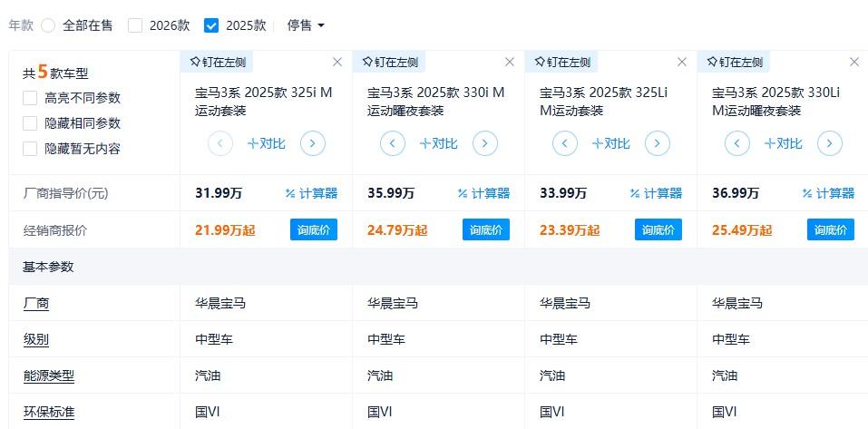Click left arrow under 325Li M运动套装
This screenshot has height=429, width=868.
(x=565, y=144)
